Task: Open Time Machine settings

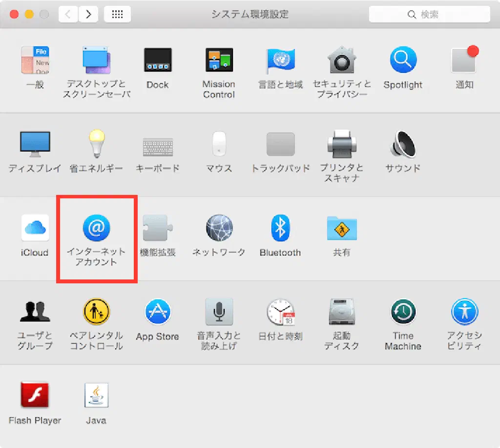Action: 403,312
